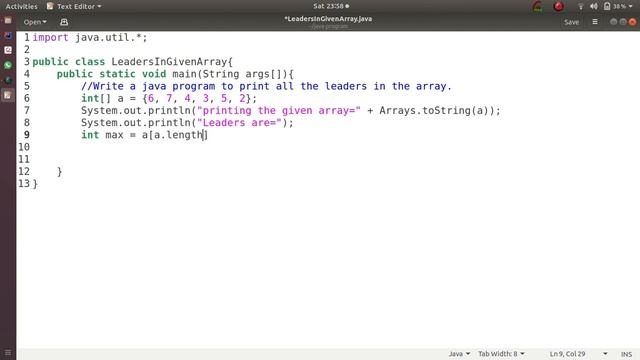Screen dimensions: 640x360
Task: Open the dark green dock app icon
Action: [x=8, y=80]
